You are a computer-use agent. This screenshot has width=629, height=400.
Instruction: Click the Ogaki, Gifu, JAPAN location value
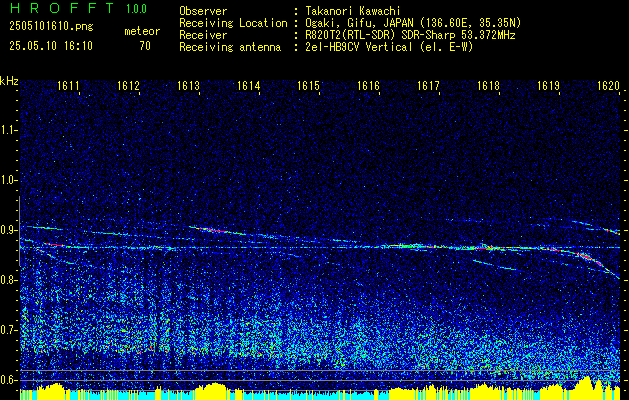tap(413, 23)
